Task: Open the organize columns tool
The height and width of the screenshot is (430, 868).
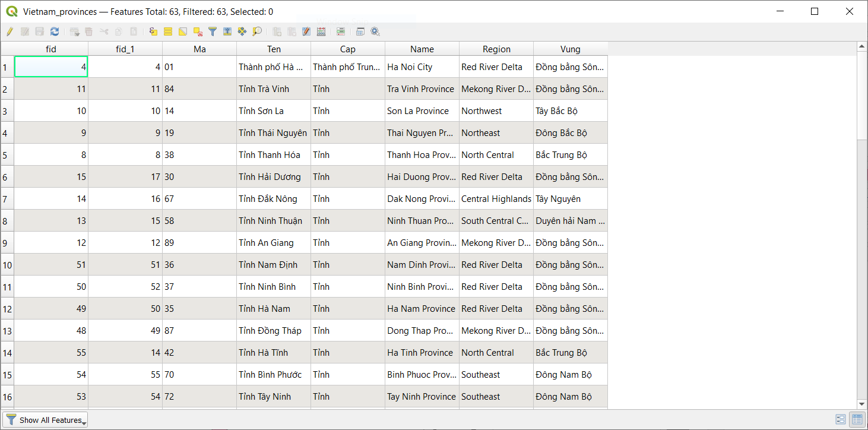Action: click(307, 31)
